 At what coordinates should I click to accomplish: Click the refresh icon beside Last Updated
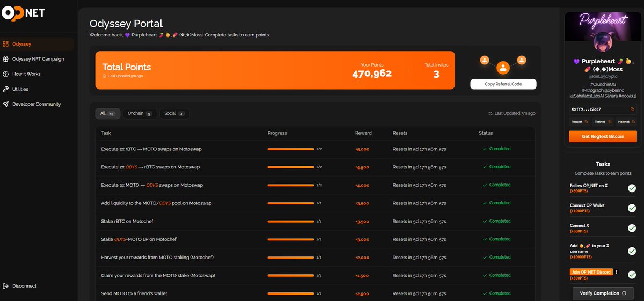491,114
